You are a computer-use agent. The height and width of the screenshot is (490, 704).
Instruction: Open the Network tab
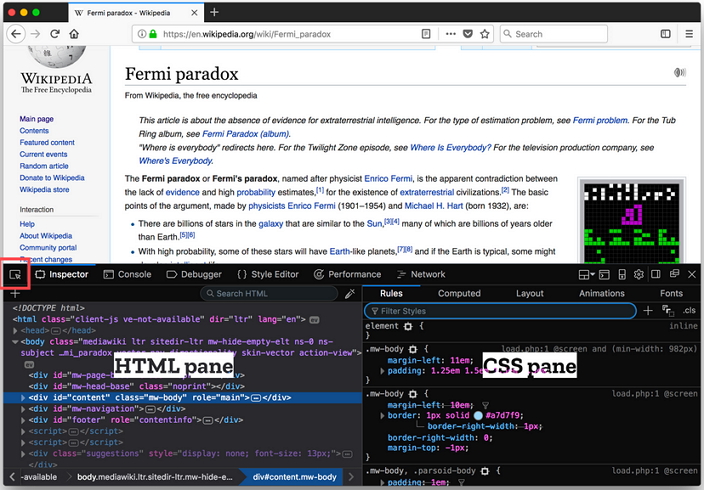coord(421,274)
